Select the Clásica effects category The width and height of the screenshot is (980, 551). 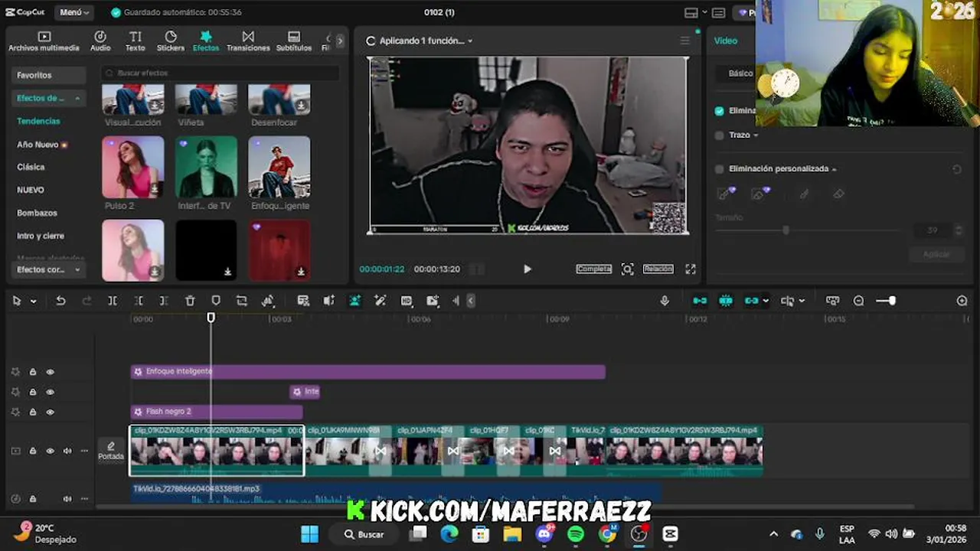(31, 167)
